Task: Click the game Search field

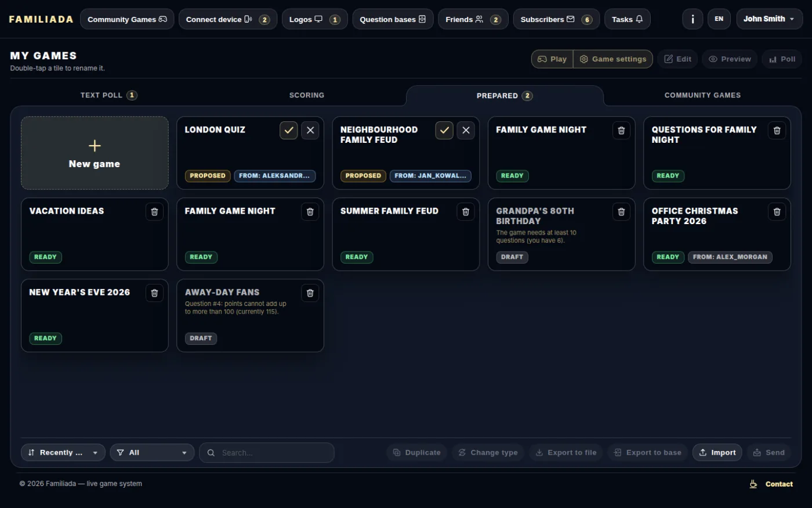Action: pos(267,453)
